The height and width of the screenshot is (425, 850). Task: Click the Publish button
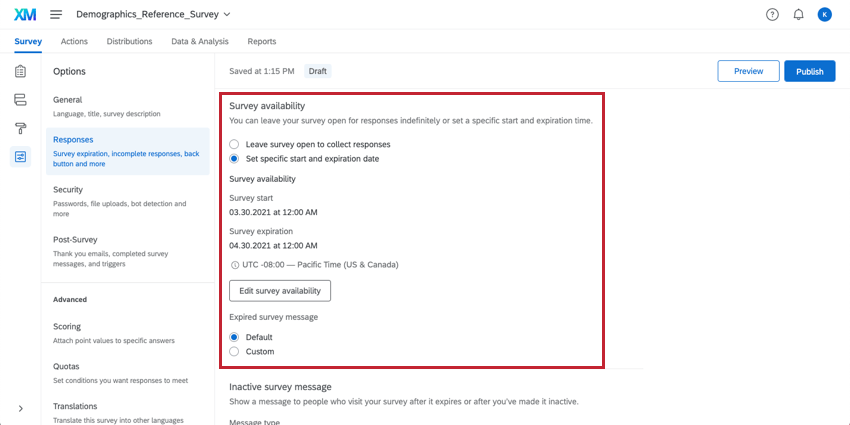(x=810, y=71)
